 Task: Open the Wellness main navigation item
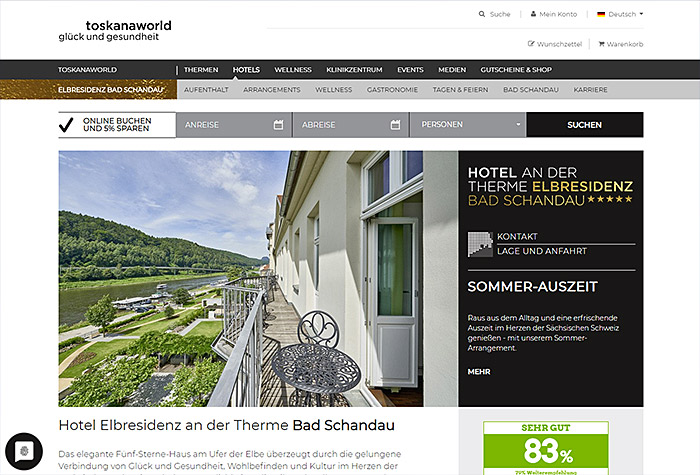[293, 70]
